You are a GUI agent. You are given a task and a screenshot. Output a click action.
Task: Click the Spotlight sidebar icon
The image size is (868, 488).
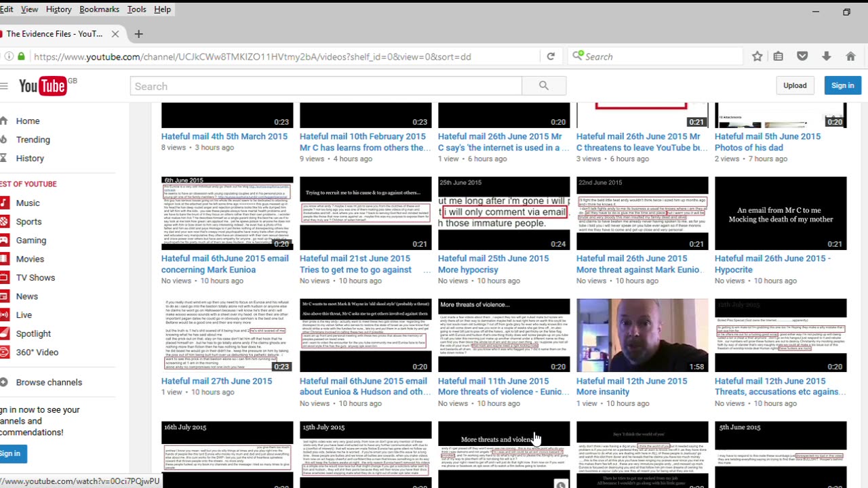pyautogui.click(x=4, y=333)
